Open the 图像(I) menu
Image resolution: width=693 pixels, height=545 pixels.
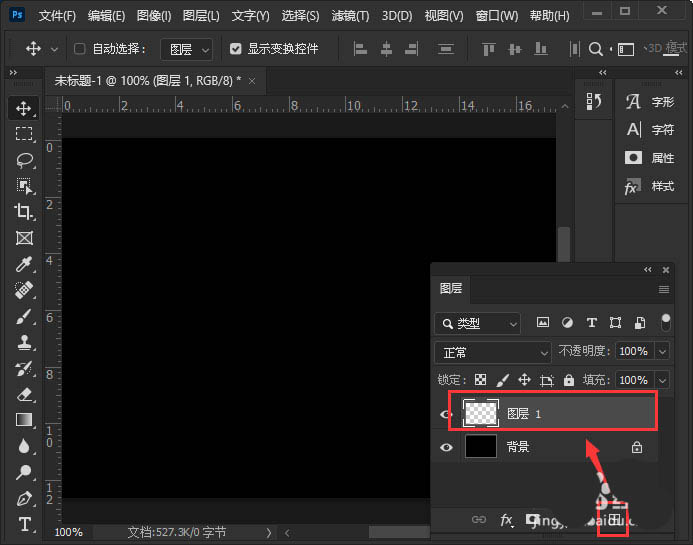(154, 16)
